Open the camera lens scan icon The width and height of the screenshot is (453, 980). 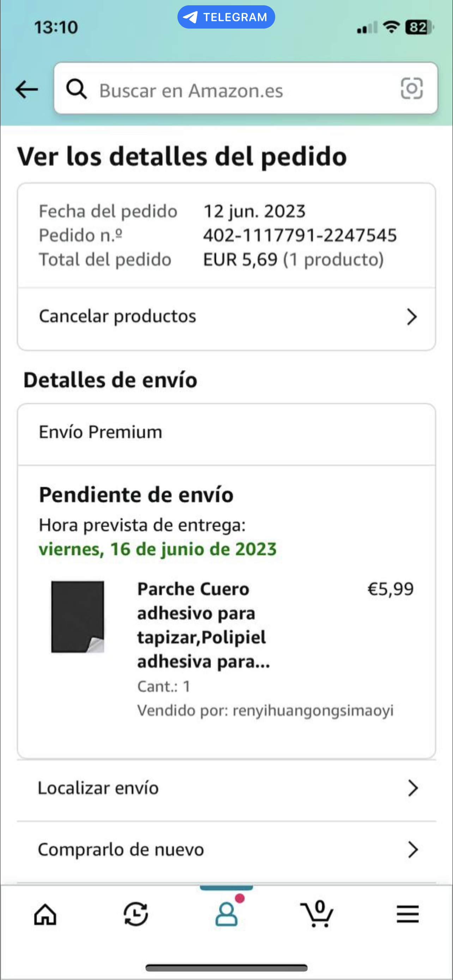point(411,89)
